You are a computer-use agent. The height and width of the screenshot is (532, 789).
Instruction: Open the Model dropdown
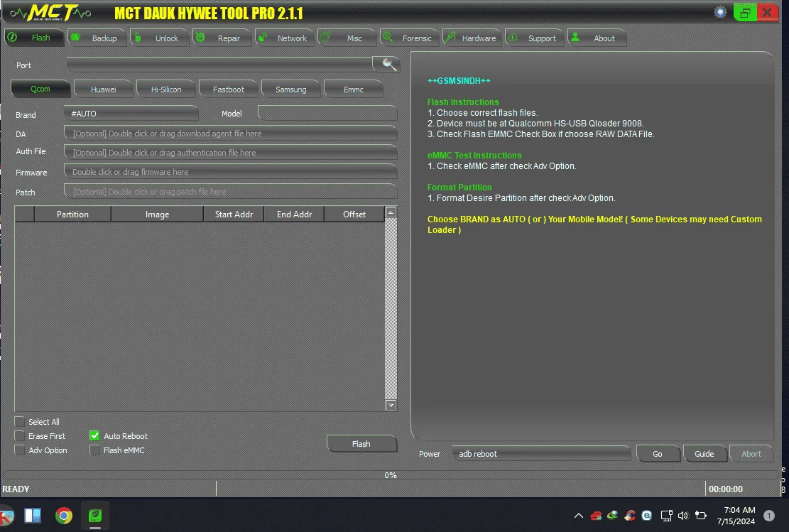pyautogui.click(x=327, y=113)
